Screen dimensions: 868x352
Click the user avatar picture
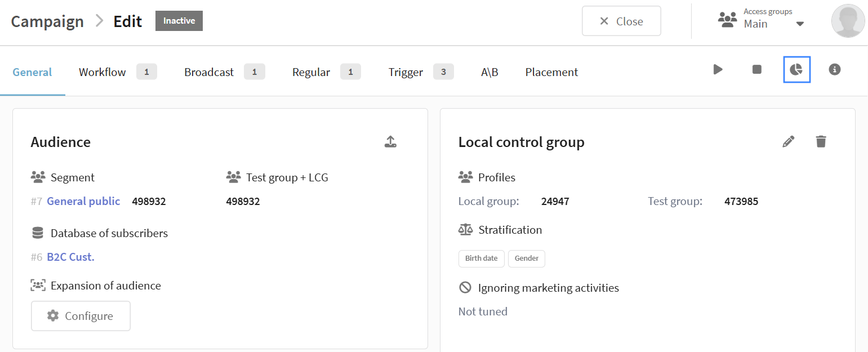[x=848, y=21]
